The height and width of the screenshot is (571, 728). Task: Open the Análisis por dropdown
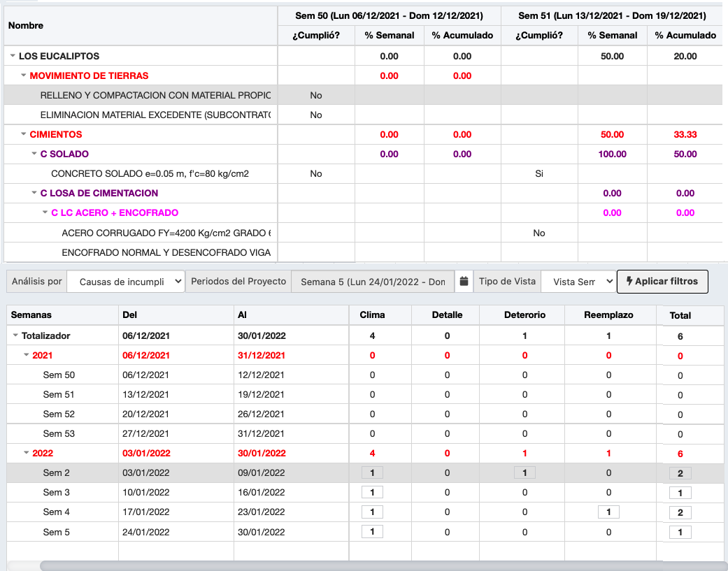126,282
